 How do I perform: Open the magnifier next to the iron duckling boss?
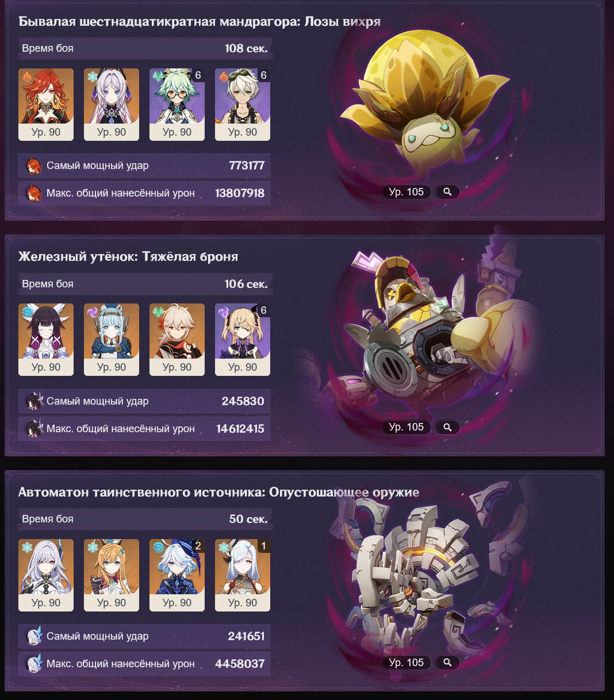tap(447, 427)
